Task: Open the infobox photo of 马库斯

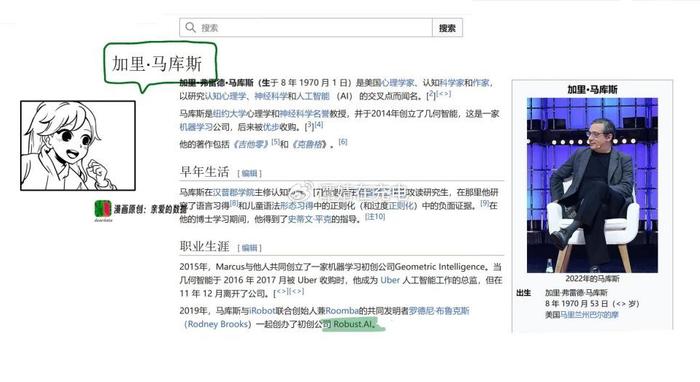Action: [x=592, y=185]
